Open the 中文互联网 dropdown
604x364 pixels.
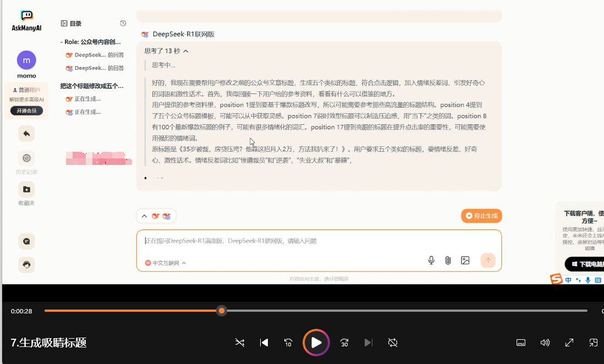pos(166,263)
